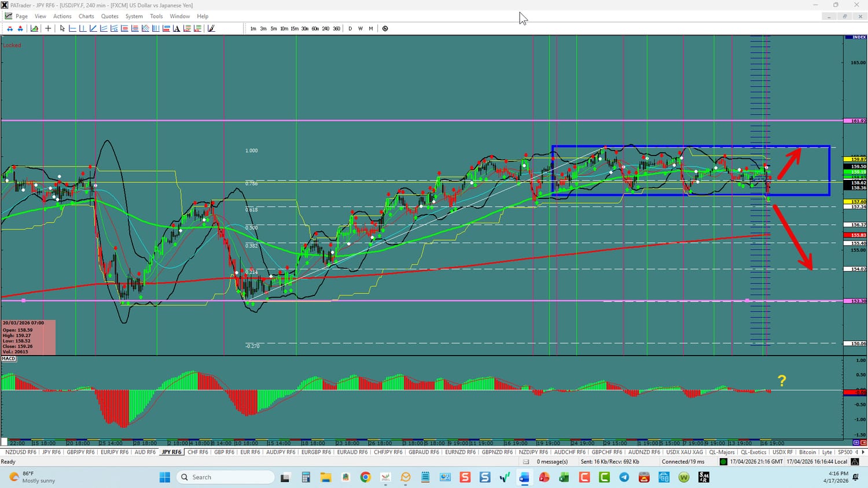868x488 pixels.
Task: Open the Charts menu
Action: [86, 16]
